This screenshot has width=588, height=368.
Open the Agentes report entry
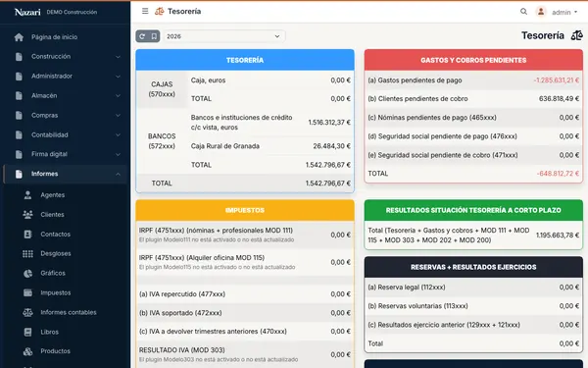pyautogui.click(x=53, y=195)
